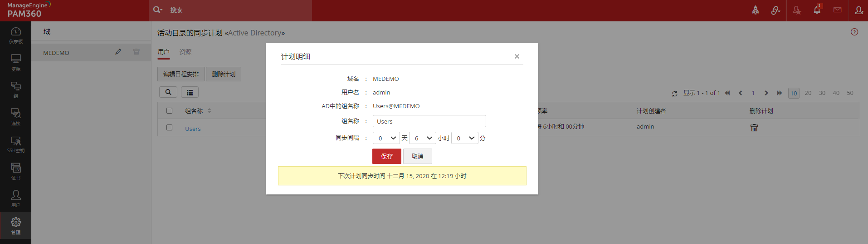This screenshot has height=244, width=868.
Task: Set page size to 50
Action: tap(850, 93)
